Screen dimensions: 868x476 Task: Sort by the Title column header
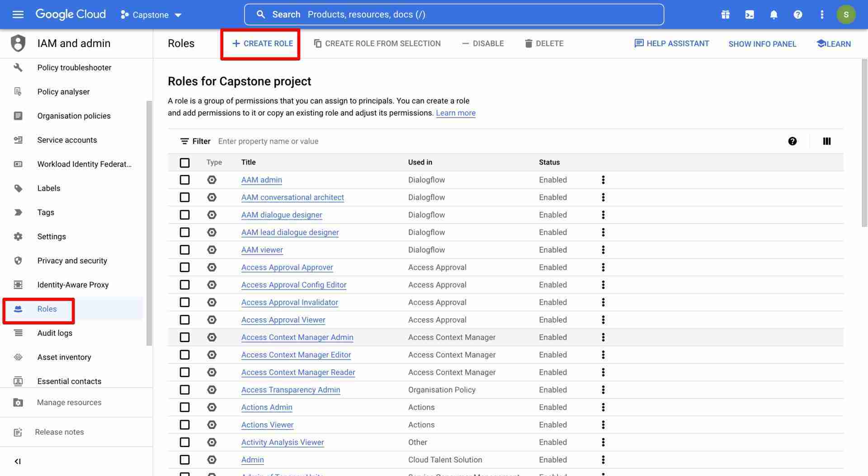pos(248,162)
